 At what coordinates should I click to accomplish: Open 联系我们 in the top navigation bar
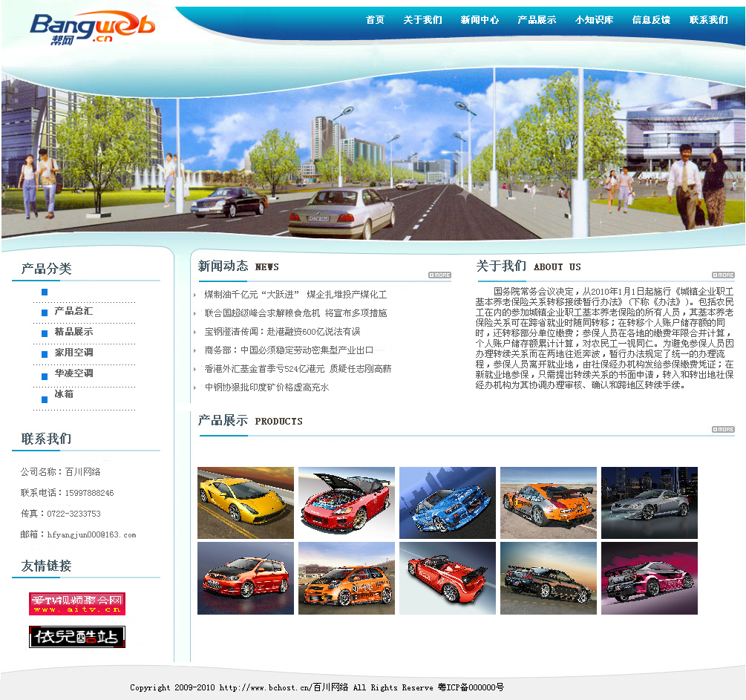point(708,20)
